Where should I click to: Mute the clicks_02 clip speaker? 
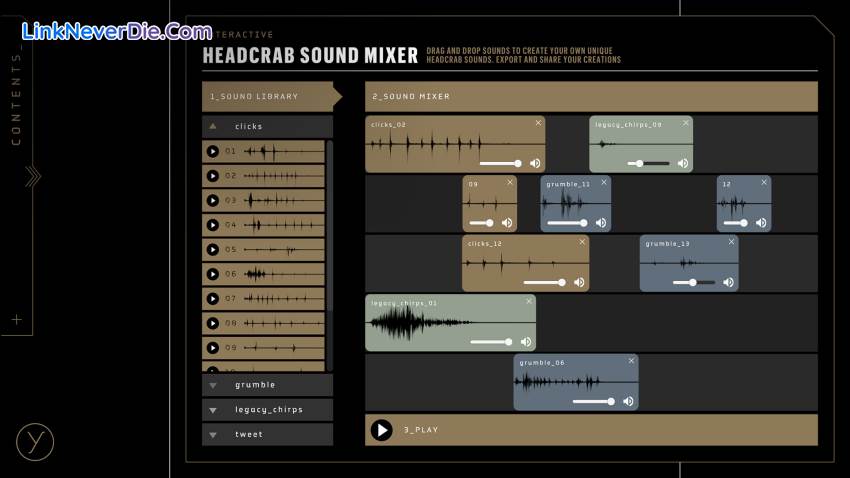point(535,163)
